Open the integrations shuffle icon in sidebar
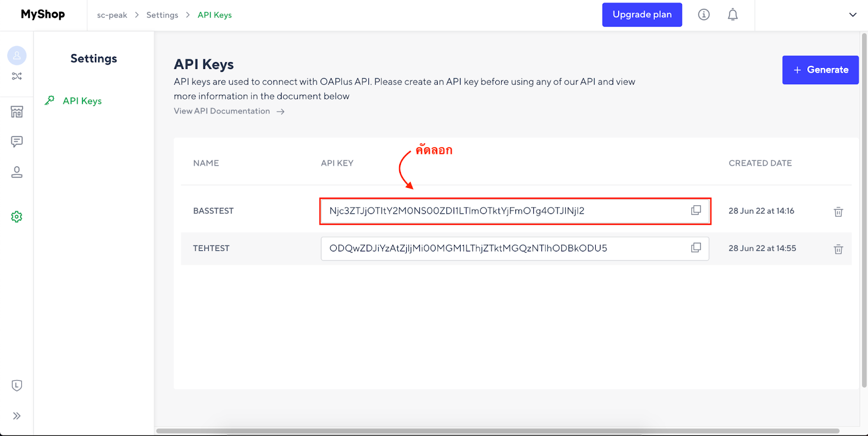 coord(17,76)
